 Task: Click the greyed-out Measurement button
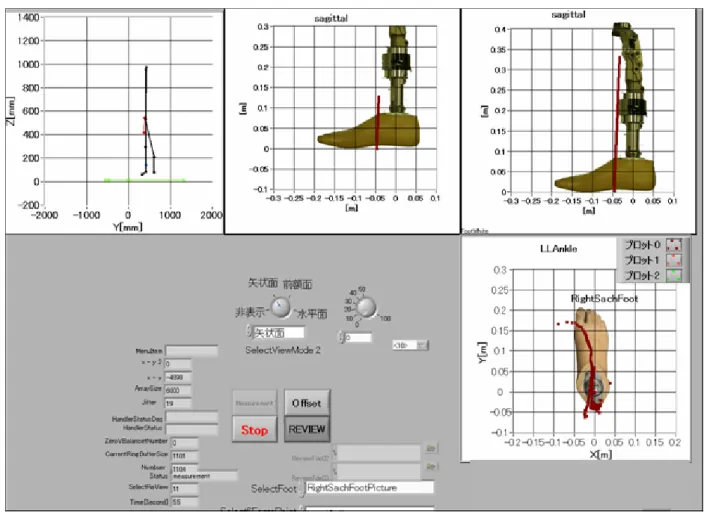click(x=255, y=403)
